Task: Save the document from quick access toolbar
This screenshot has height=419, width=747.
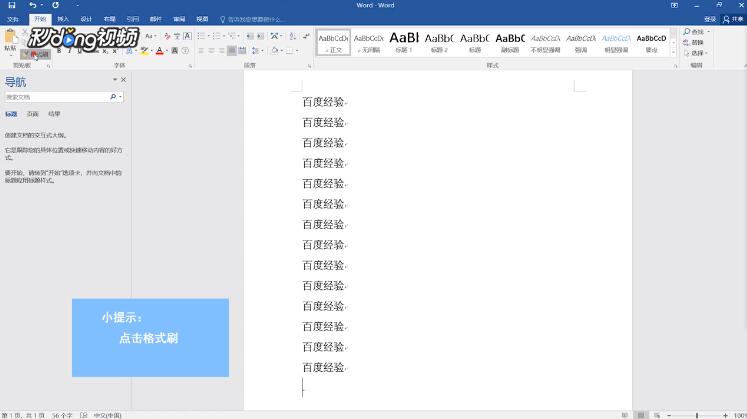Action: [x=12, y=5]
